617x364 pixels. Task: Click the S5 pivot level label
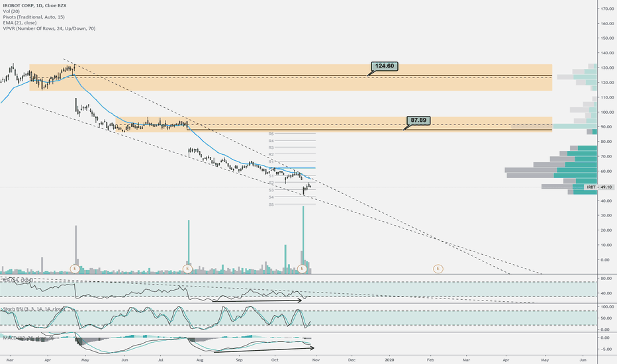pos(271,205)
